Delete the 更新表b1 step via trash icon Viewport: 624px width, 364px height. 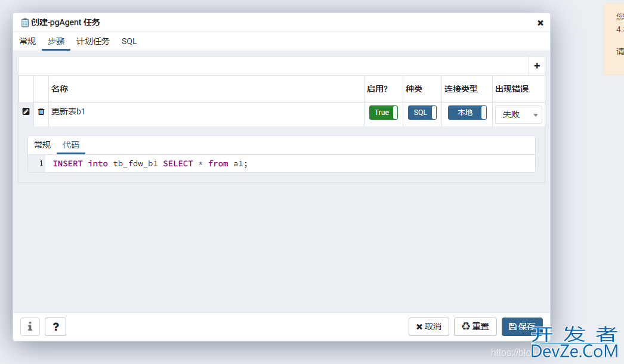(x=41, y=111)
